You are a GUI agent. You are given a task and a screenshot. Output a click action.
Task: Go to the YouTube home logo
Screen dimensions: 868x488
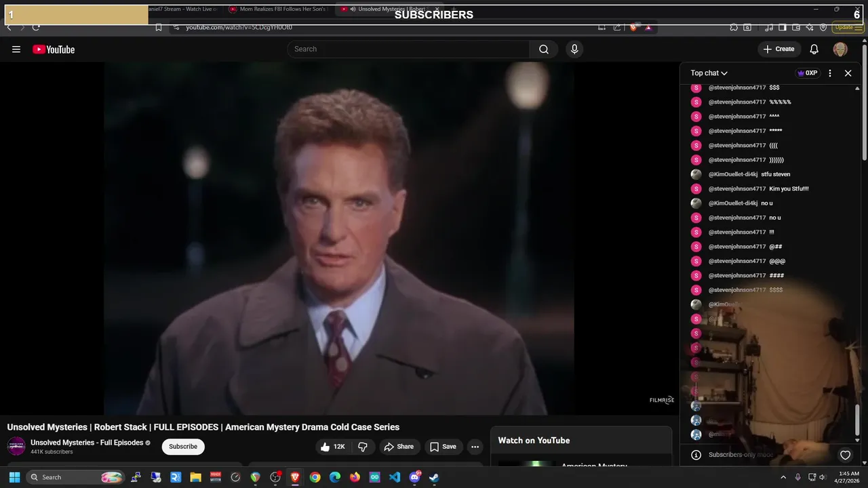click(x=54, y=49)
